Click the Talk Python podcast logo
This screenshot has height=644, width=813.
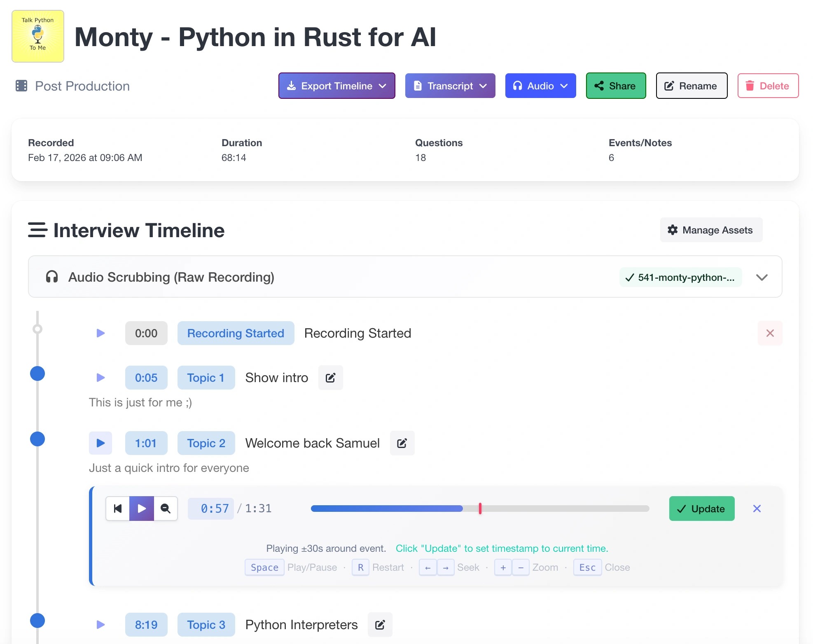(x=38, y=36)
